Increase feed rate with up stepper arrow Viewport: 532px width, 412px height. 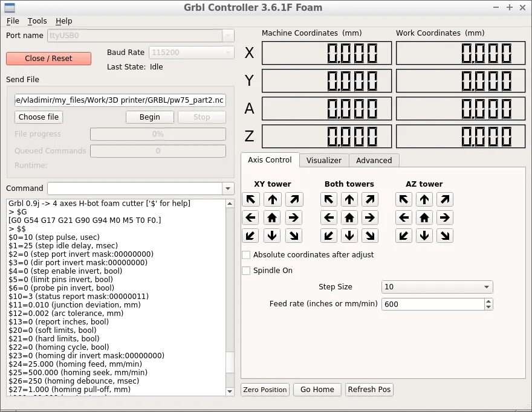pyautogui.click(x=488, y=301)
